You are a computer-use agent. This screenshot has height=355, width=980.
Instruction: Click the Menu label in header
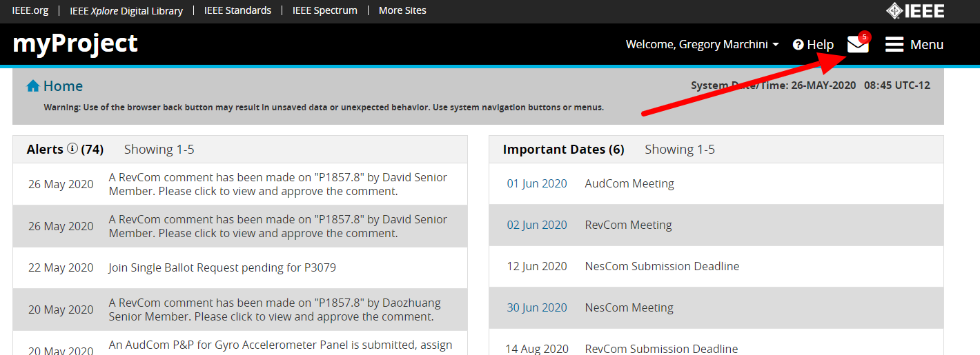coord(927,45)
